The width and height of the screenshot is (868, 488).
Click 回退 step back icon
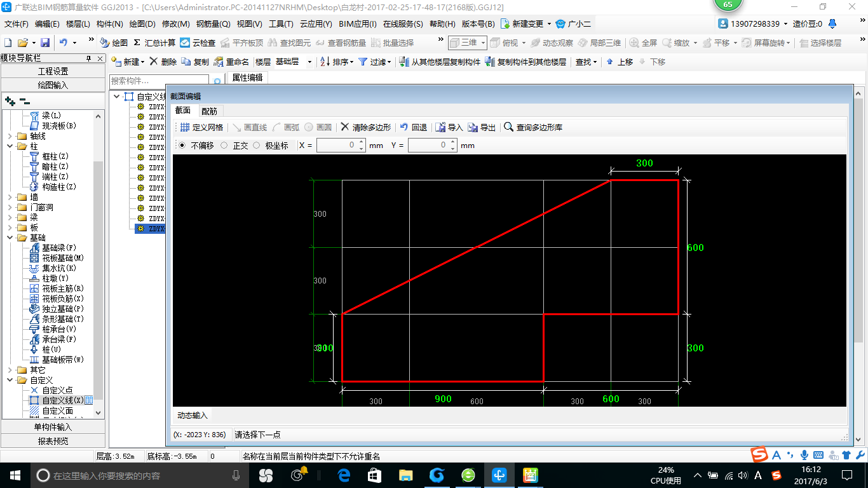click(x=404, y=127)
